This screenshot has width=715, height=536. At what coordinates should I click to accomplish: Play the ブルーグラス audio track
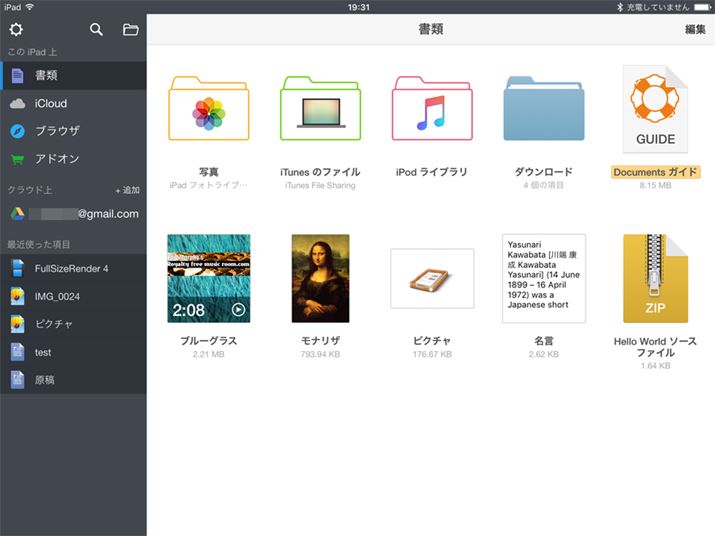(208, 278)
